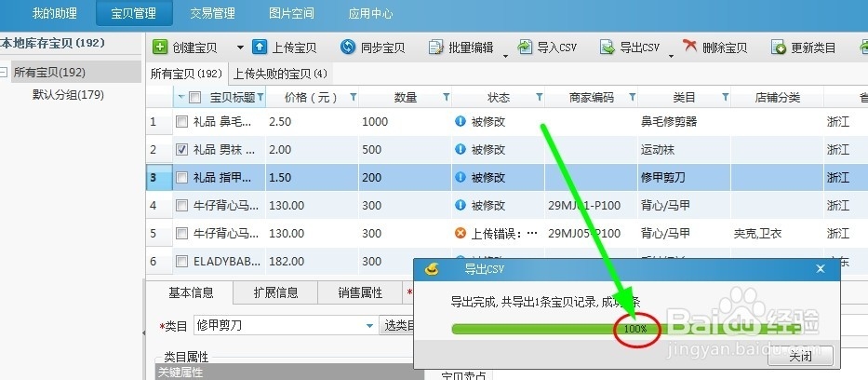Uncheck the row 2 礼品 男袜 checkbox

(x=181, y=150)
